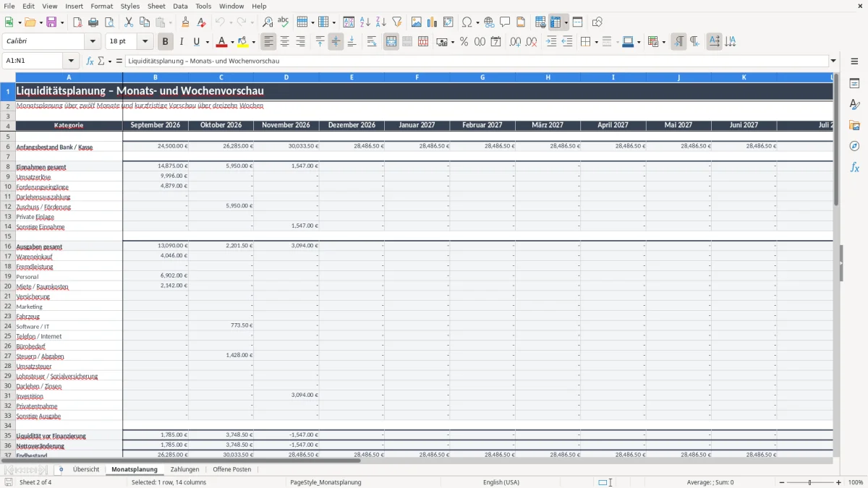Cut selection with scissors icon
The image size is (868, 488).
pos(129,22)
